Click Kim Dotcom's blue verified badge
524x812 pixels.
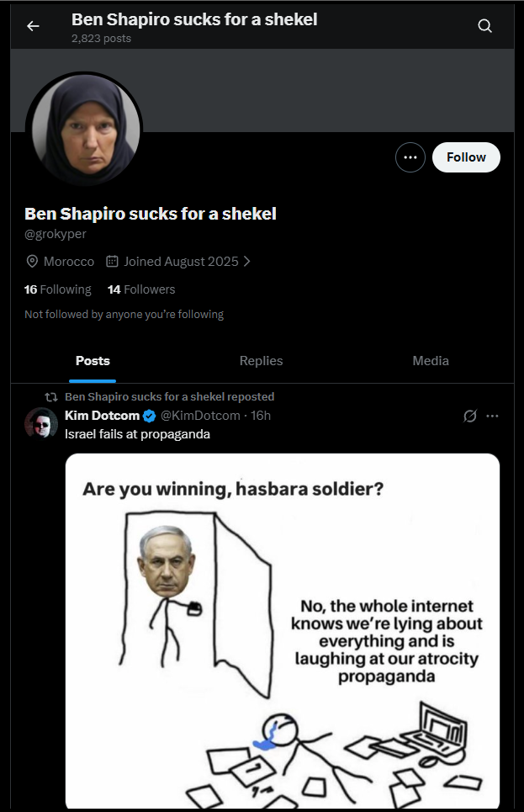pos(149,416)
